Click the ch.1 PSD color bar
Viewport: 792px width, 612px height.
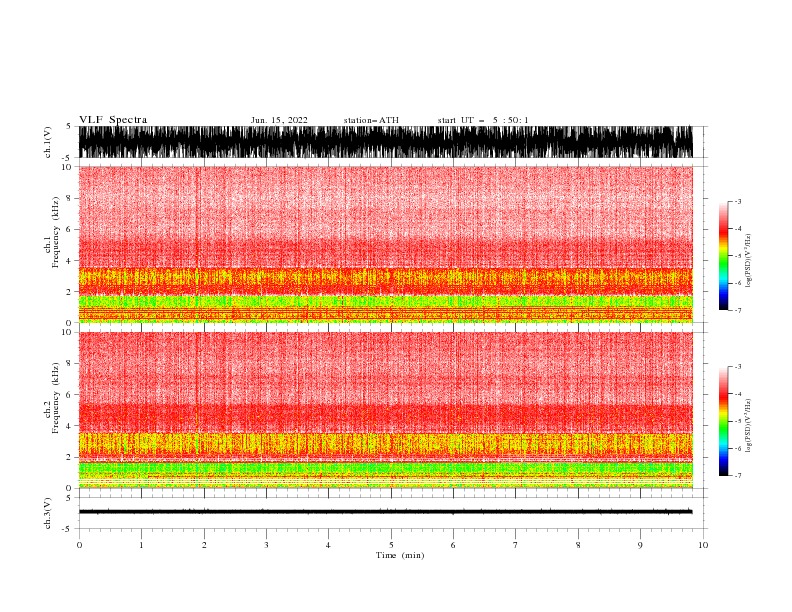click(x=723, y=256)
